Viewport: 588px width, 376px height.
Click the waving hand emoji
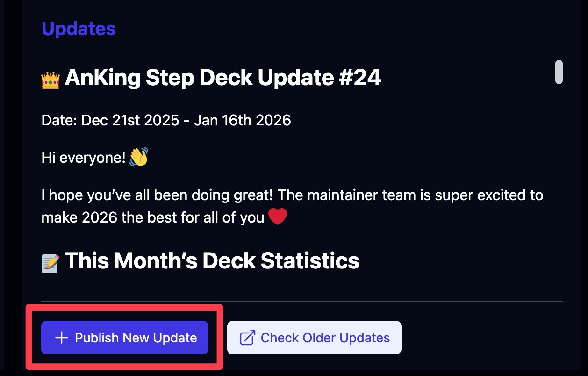click(x=139, y=157)
